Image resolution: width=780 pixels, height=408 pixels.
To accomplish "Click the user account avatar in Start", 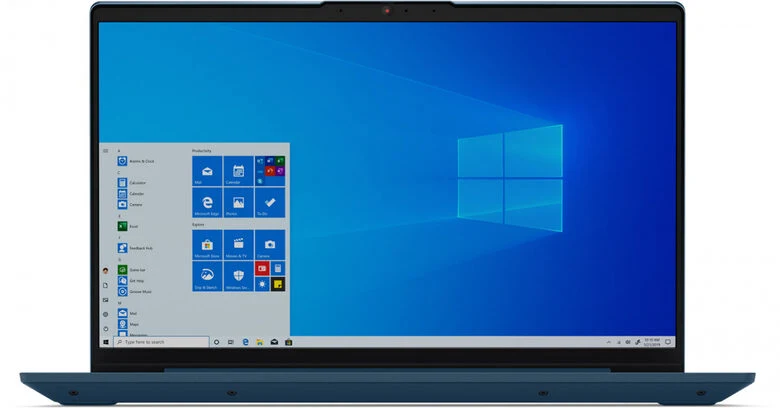I will [x=105, y=271].
